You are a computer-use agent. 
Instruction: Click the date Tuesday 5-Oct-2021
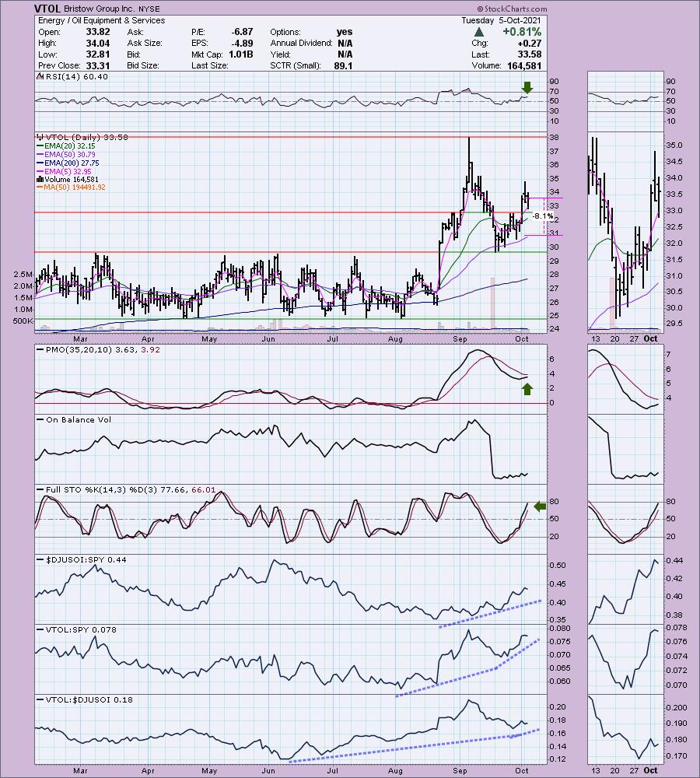tap(501, 20)
